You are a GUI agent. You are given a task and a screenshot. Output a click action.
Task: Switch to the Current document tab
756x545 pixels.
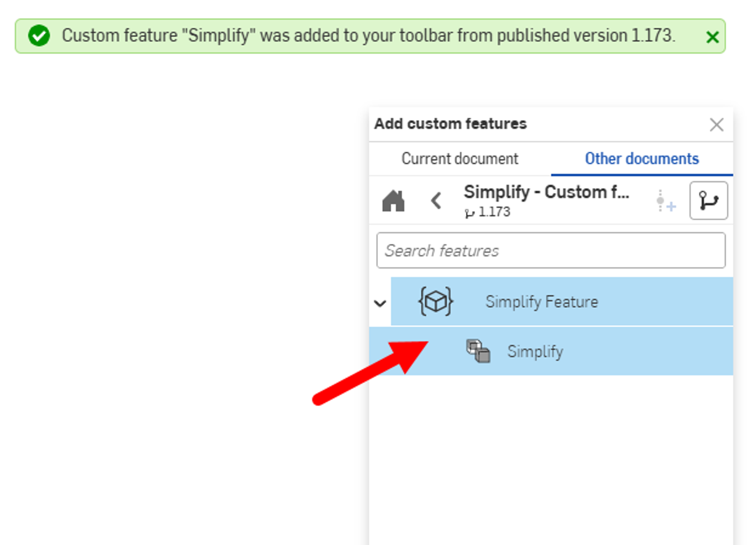[460, 158]
